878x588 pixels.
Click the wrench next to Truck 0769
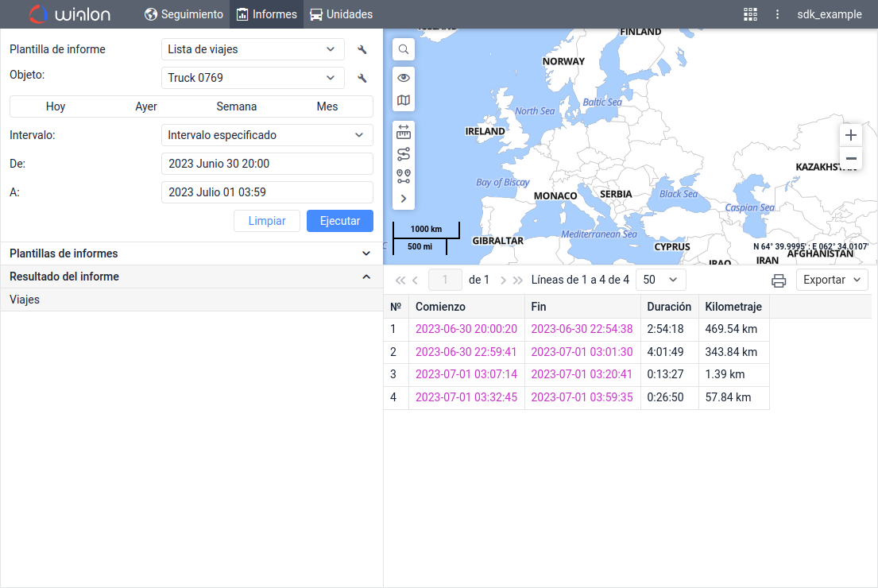click(x=362, y=78)
